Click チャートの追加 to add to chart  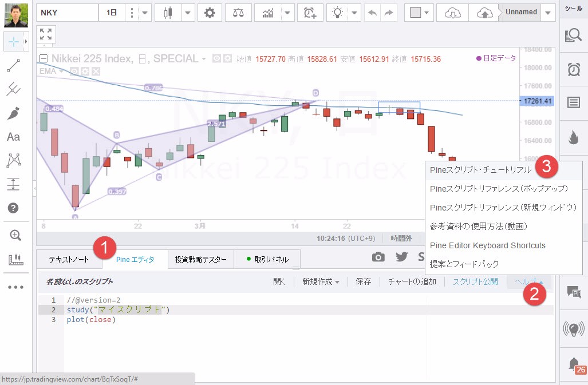(x=412, y=281)
